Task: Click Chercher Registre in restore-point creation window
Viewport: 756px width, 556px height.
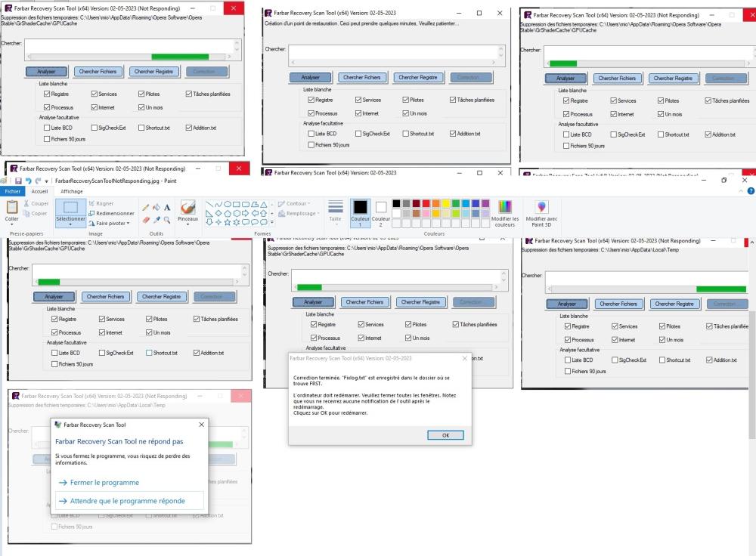Action: 417,77
